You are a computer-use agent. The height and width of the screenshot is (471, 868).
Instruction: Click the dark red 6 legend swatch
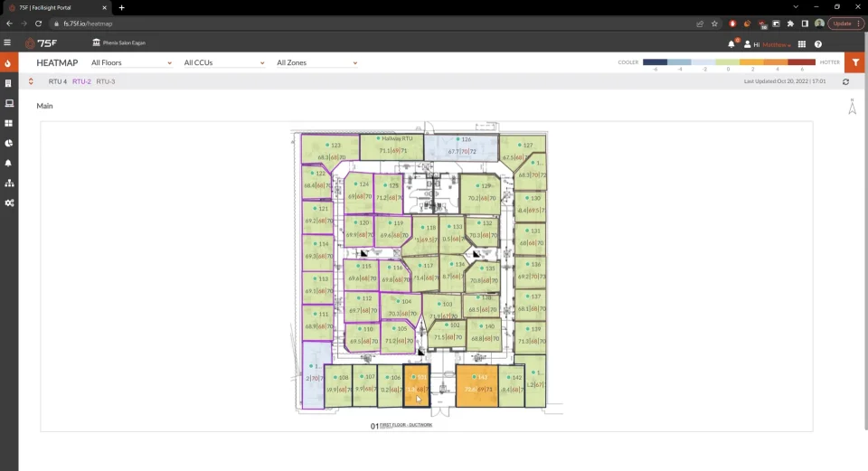[x=802, y=62]
